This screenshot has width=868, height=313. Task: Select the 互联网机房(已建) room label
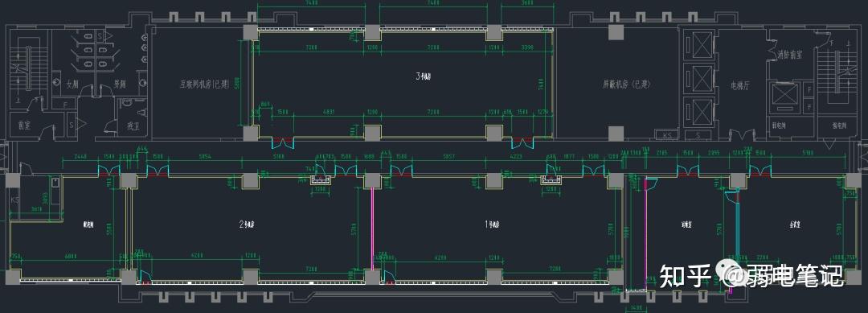click(204, 85)
